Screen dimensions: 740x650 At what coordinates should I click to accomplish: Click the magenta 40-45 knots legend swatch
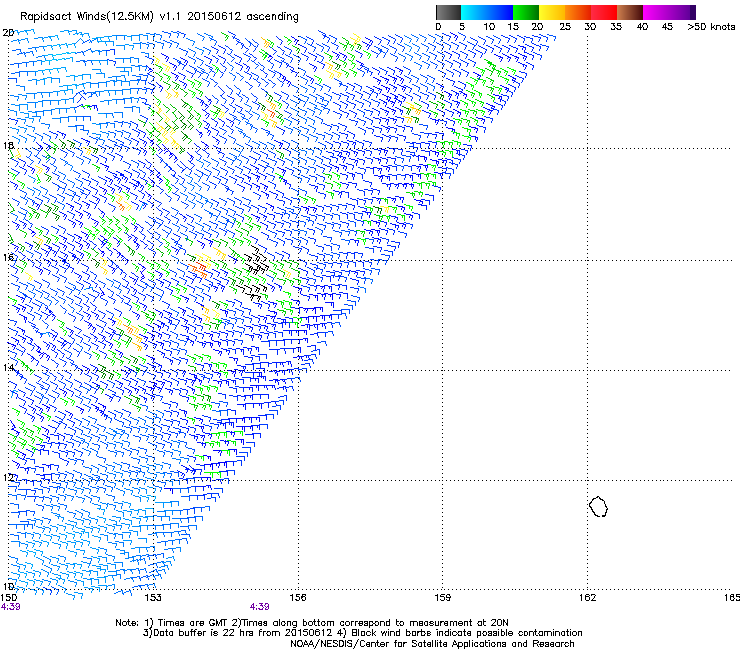click(x=656, y=12)
